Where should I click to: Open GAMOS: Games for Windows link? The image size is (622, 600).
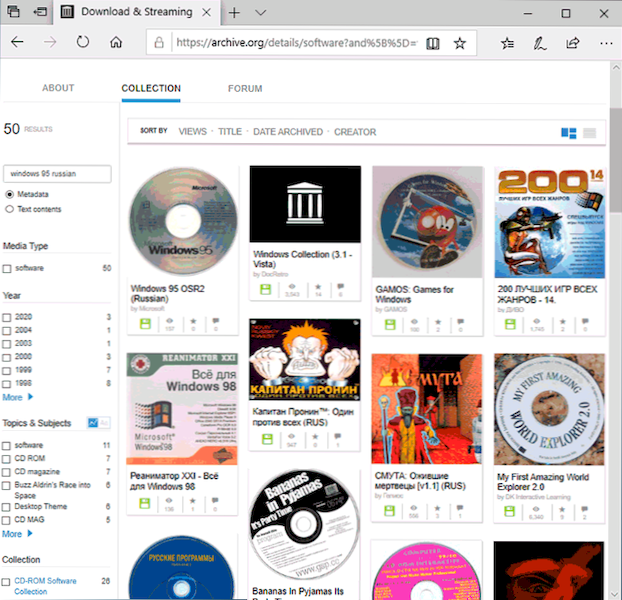[415, 294]
